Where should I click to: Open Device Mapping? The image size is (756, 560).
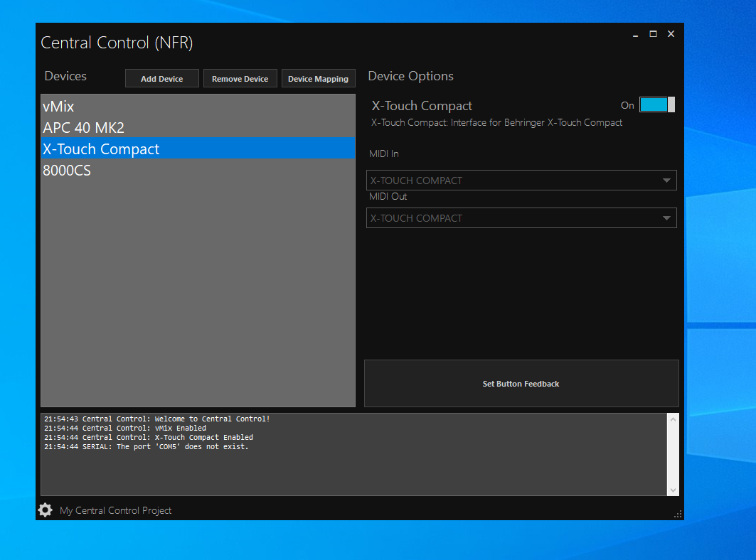pyautogui.click(x=318, y=79)
